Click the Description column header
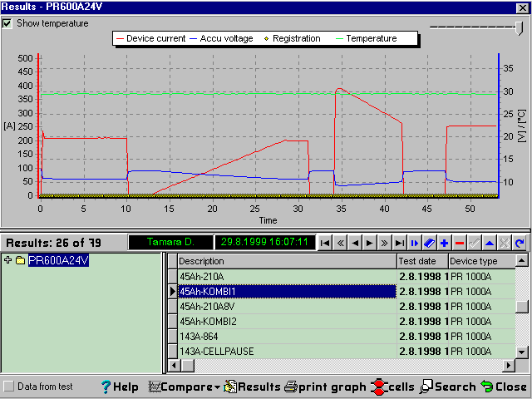The image size is (532, 399). pyautogui.click(x=287, y=261)
